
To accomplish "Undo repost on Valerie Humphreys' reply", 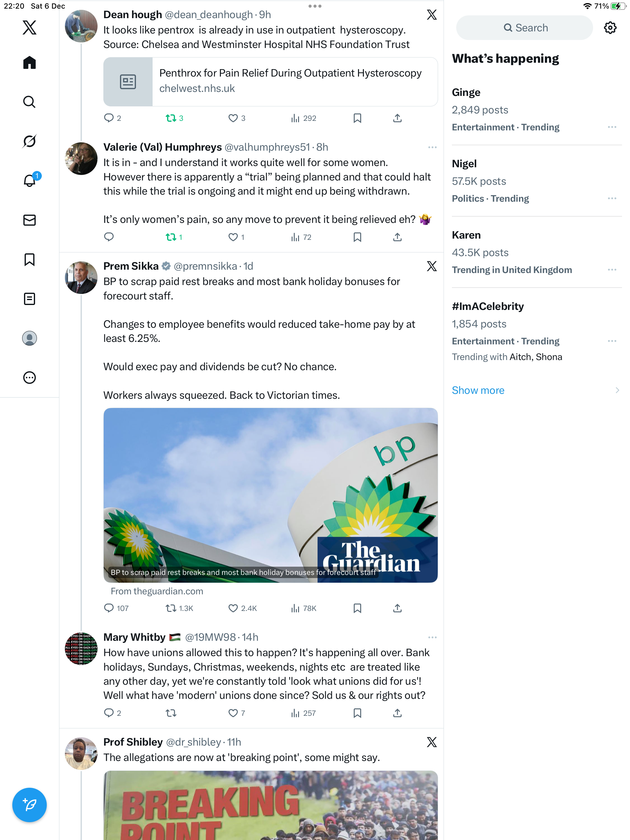I will pos(171,237).
